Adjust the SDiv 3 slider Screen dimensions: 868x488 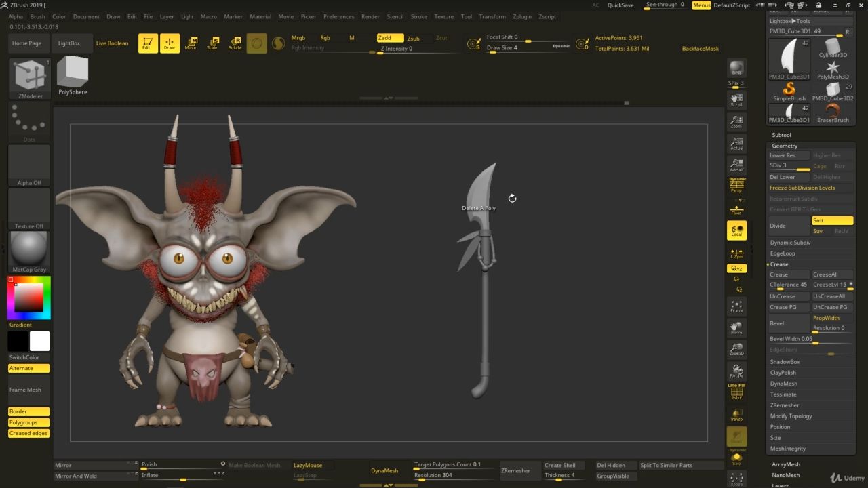point(789,166)
